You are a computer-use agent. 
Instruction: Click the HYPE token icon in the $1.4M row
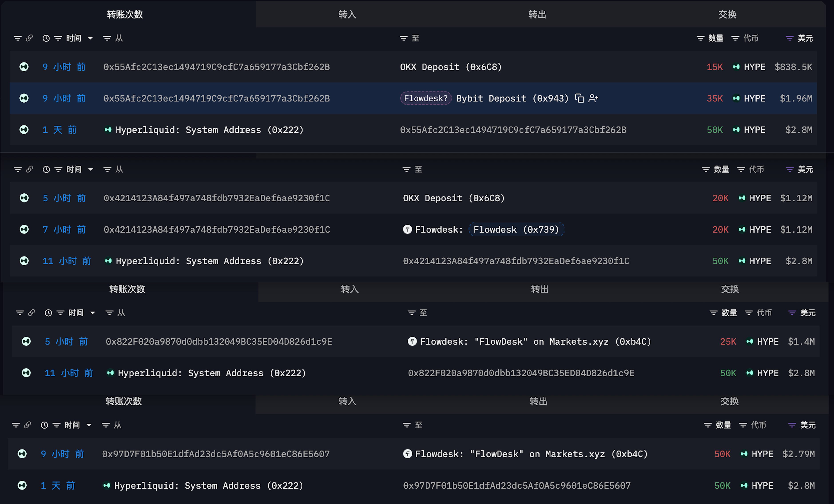(x=750, y=341)
